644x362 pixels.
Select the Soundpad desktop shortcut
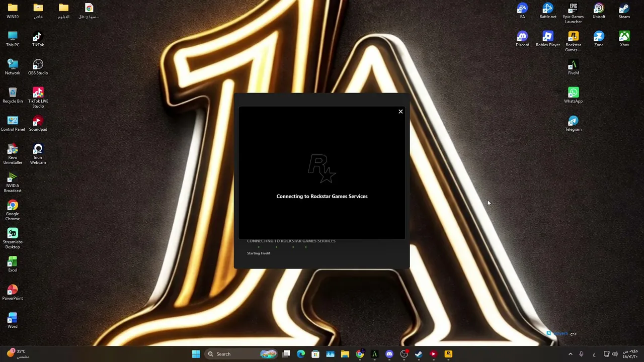[38, 124]
